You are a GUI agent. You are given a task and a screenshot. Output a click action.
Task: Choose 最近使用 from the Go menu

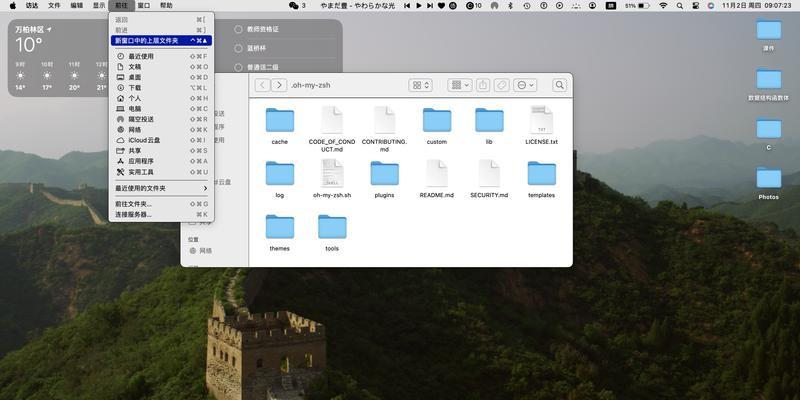[161, 56]
